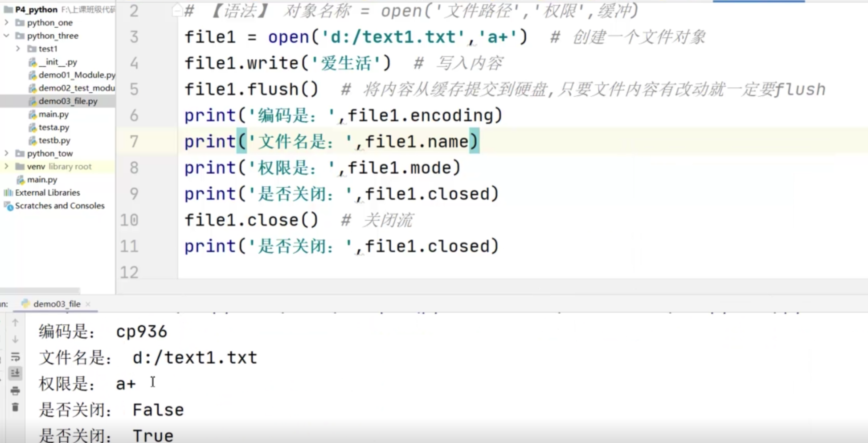The image size is (868, 443).
Task: Select P4_python project root
Action: click(x=36, y=9)
